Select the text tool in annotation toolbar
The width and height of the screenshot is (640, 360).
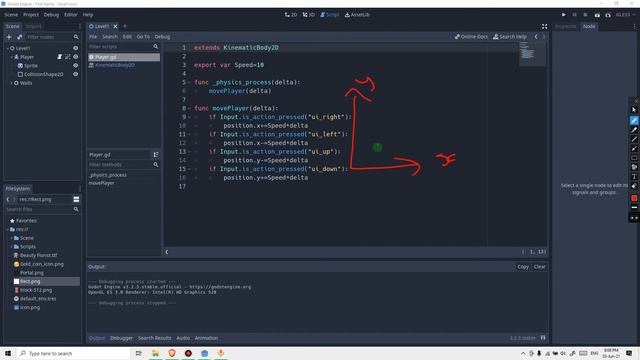point(634,176)
